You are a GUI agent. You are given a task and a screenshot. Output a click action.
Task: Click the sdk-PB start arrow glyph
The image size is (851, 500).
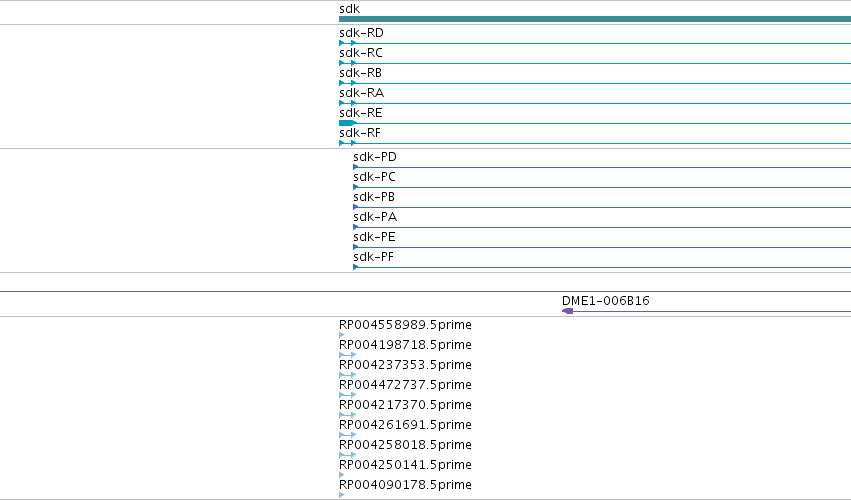(355, 207)
